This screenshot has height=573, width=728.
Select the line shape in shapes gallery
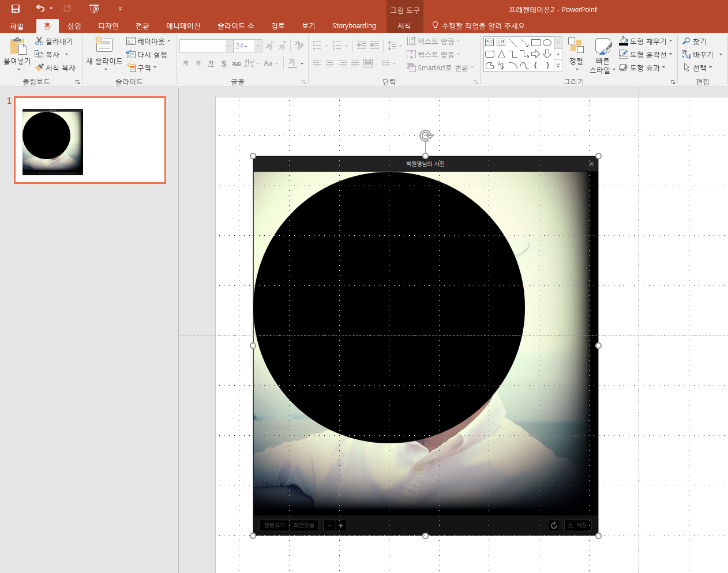pos(512,43)
